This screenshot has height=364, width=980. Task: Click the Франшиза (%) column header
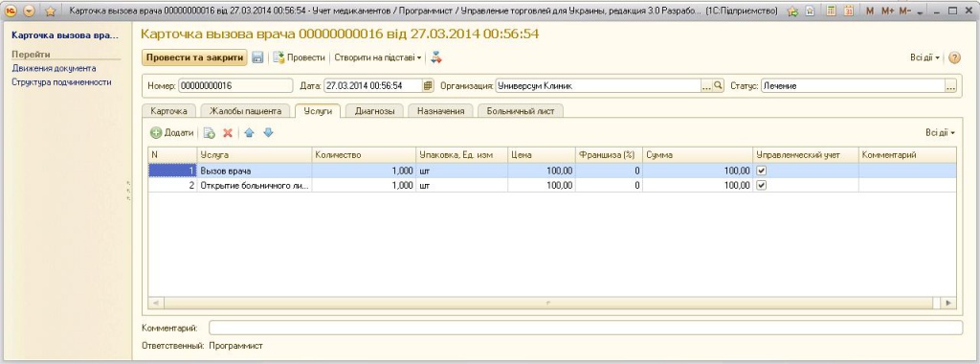click(x=609, y=154)
